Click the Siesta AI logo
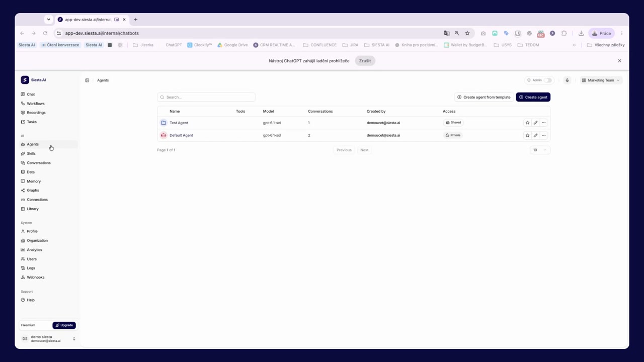 coord(25,80)
